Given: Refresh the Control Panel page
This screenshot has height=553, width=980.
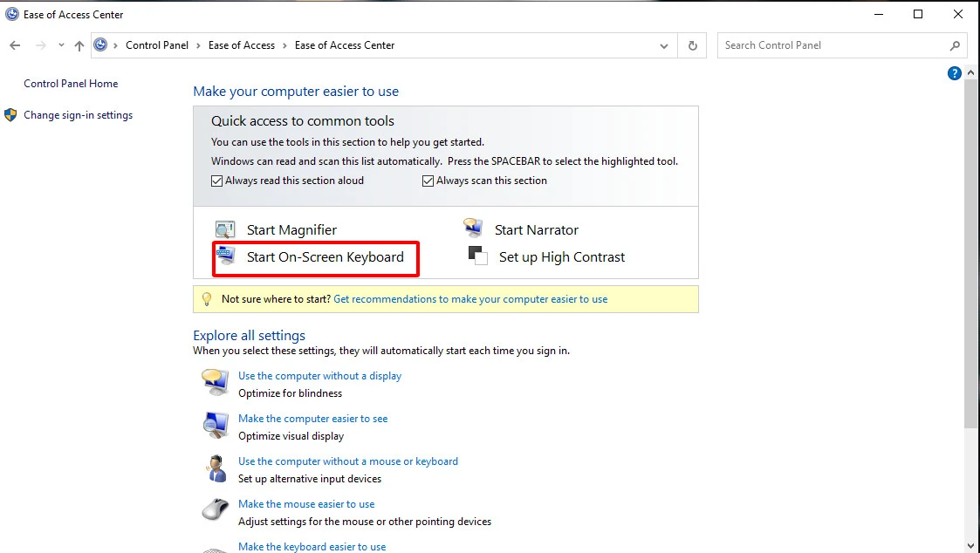Looking at the screenshot, I should [x=693, y=45].
